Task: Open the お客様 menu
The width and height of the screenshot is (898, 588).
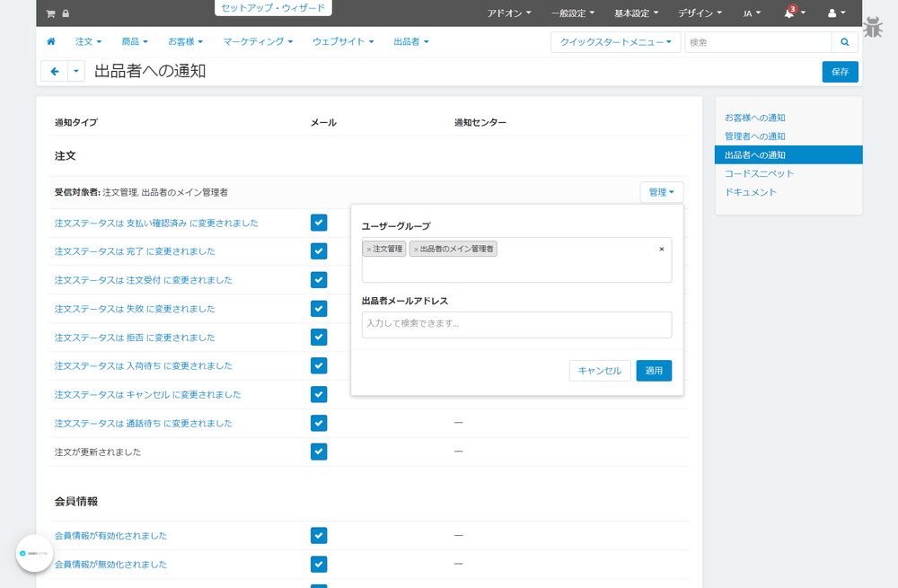Action: click(185, 41)
